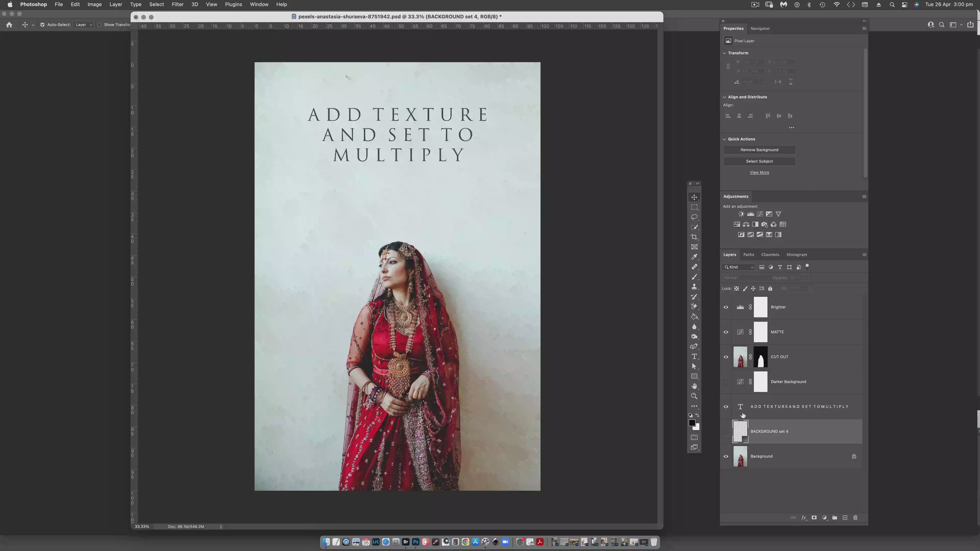This screenshot has height=551, width=980.
Task: Create a new group folder icon
Action: click(835, 518)
